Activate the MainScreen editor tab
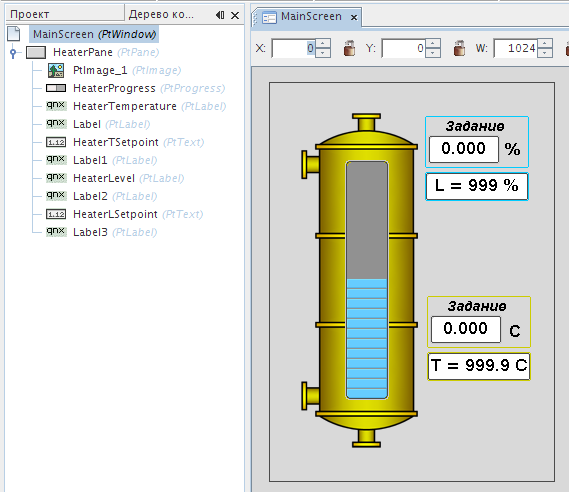The height and width of the screenshot is (492, 569). (311, 16)
